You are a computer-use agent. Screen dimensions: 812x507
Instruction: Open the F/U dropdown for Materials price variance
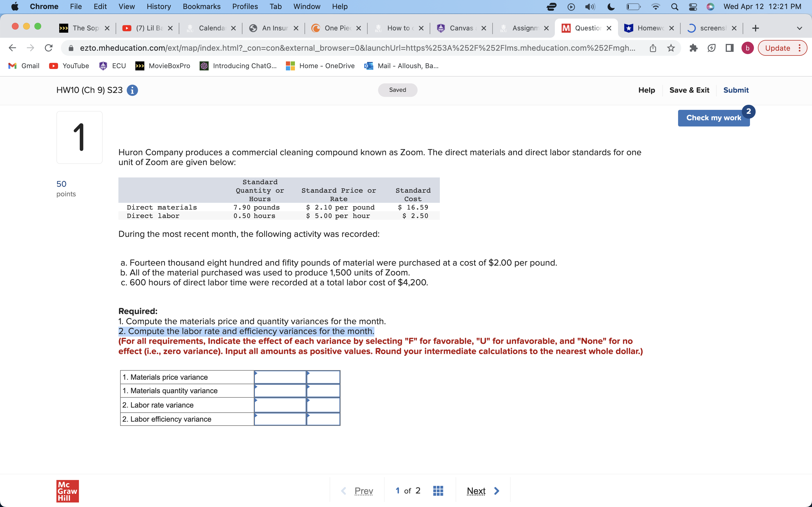323,377
